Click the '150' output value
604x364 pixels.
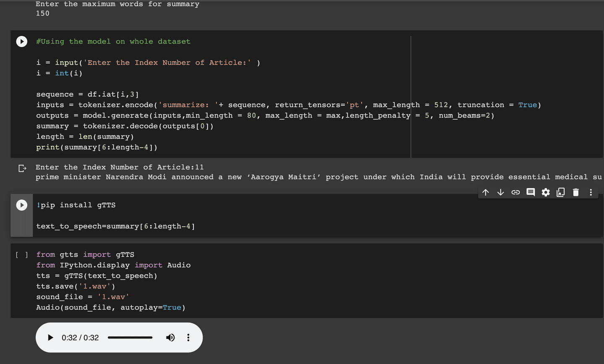tap(42, 13)
